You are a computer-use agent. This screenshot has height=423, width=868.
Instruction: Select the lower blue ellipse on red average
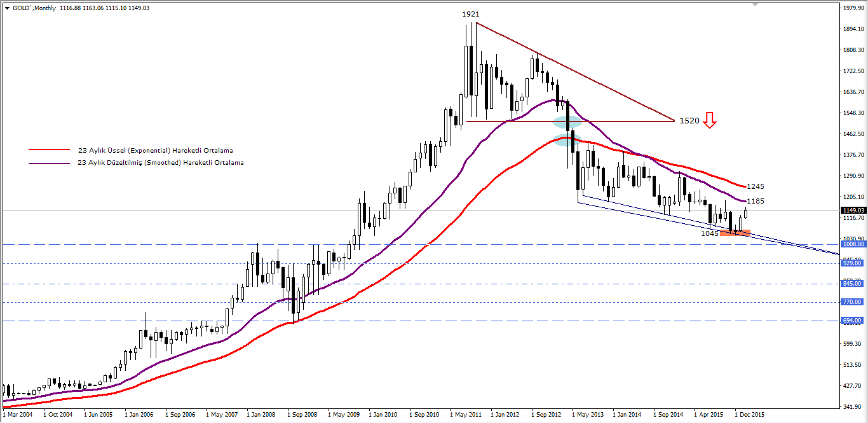point(566,140)
